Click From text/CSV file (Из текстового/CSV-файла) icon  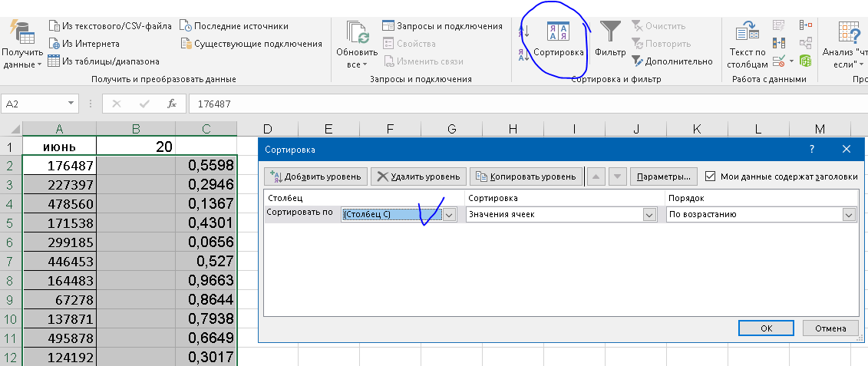54,26
